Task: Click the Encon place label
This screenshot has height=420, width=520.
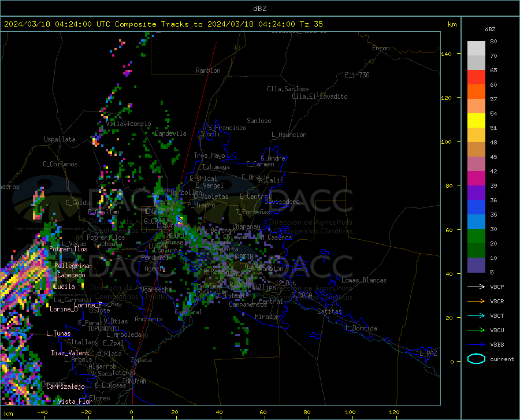Action: (x=381, y=48)
